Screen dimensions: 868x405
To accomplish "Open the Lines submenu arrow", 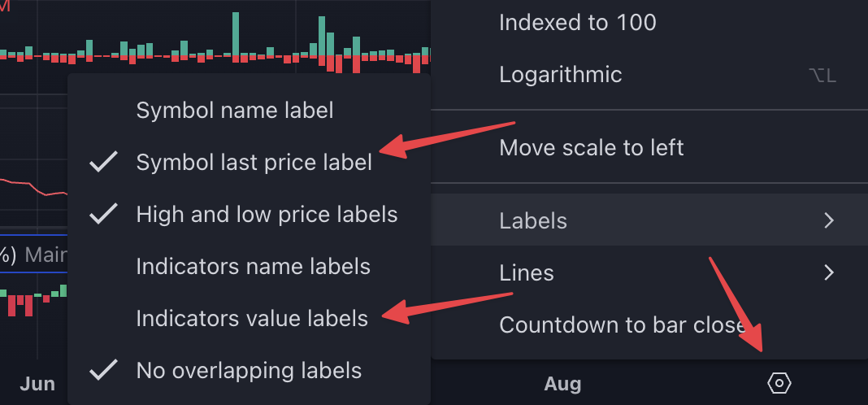I will coord(829,272).
